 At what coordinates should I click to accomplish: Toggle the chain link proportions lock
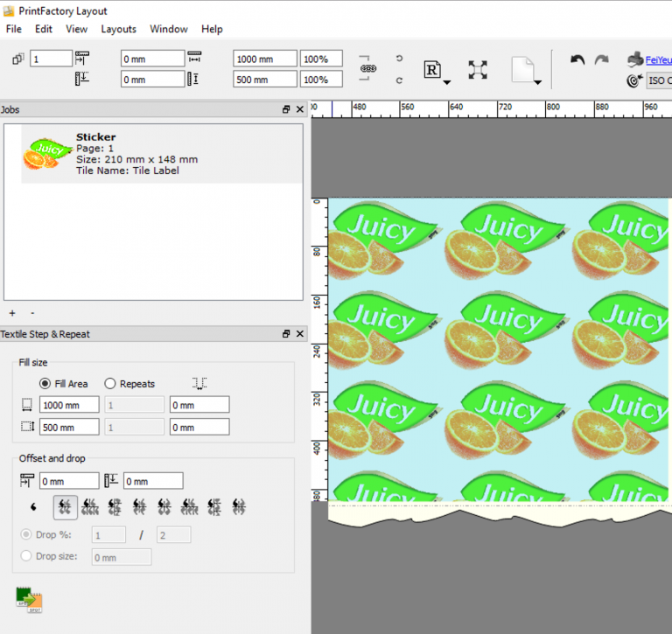[x=368, y=68]
